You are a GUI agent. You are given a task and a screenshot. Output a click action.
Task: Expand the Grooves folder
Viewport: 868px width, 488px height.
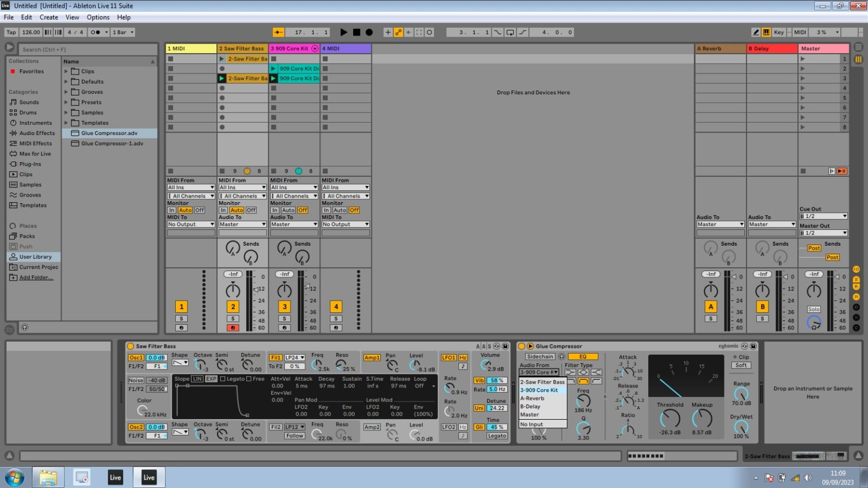pos(66,92)
